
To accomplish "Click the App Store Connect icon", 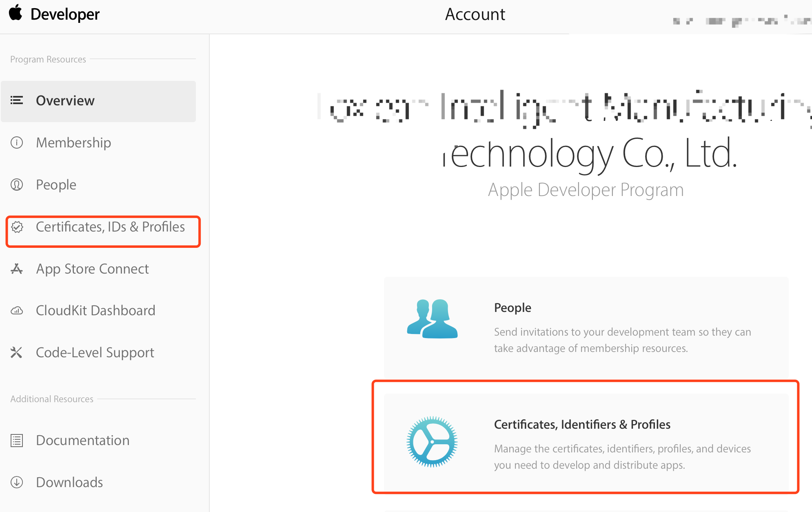I will [x=17, y=269].
